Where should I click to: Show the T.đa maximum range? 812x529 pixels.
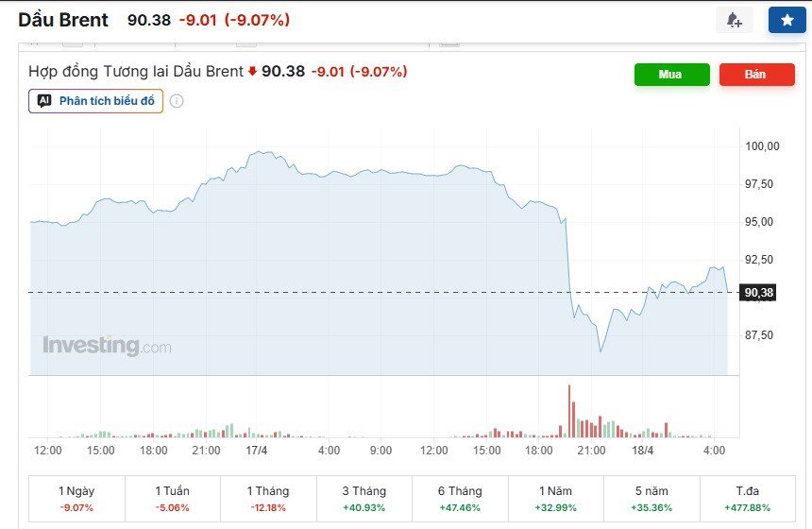(748, 499)
